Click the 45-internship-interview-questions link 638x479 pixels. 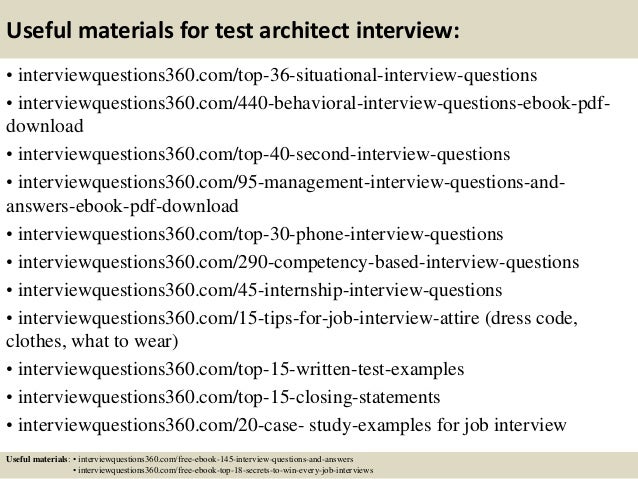pyautogui.click(x=260, y=291)
